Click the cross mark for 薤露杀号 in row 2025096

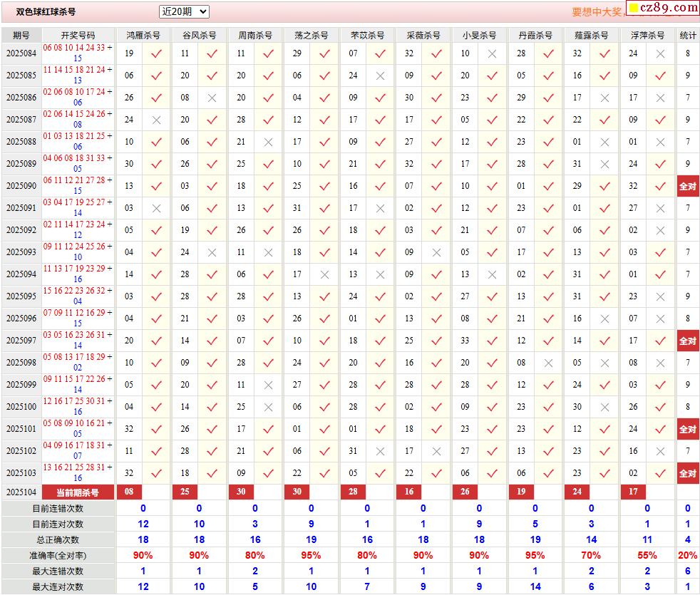tap(604, 319)
